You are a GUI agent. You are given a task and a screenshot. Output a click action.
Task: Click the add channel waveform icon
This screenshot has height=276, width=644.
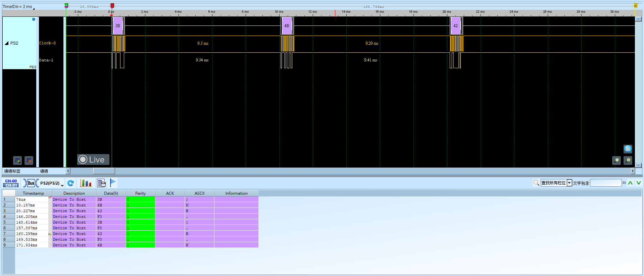[17, 160]
